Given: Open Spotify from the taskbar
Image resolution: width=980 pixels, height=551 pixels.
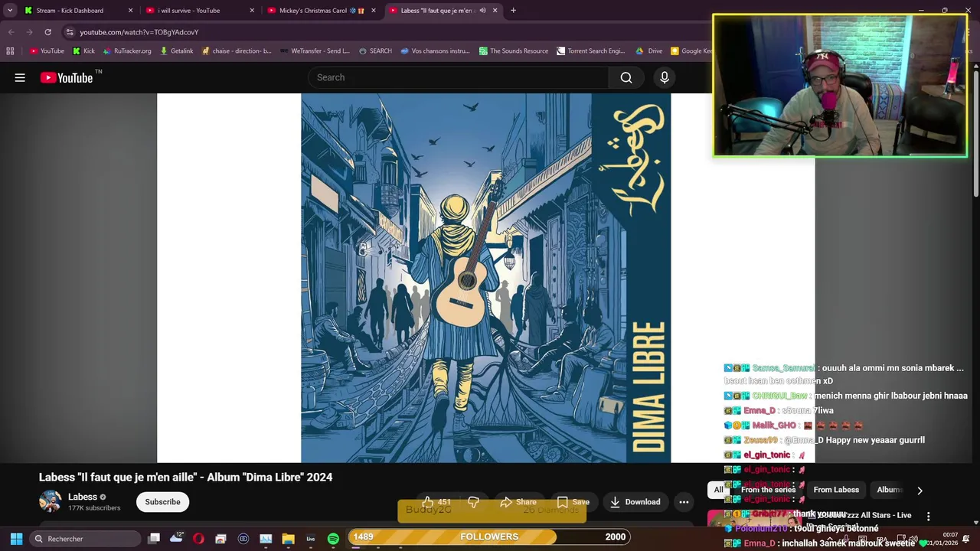Looking at the screenshot, I should coord(333,539).
